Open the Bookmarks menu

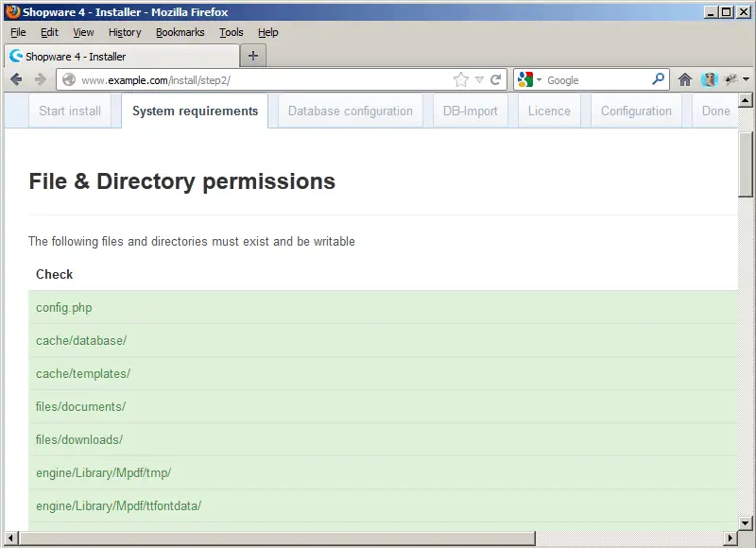[180, 32]
